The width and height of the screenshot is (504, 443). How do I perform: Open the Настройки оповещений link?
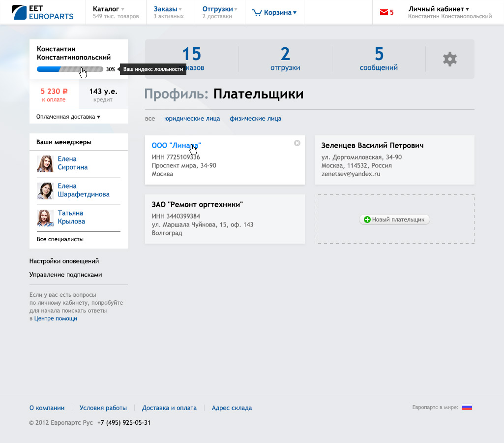coord(64,261)
